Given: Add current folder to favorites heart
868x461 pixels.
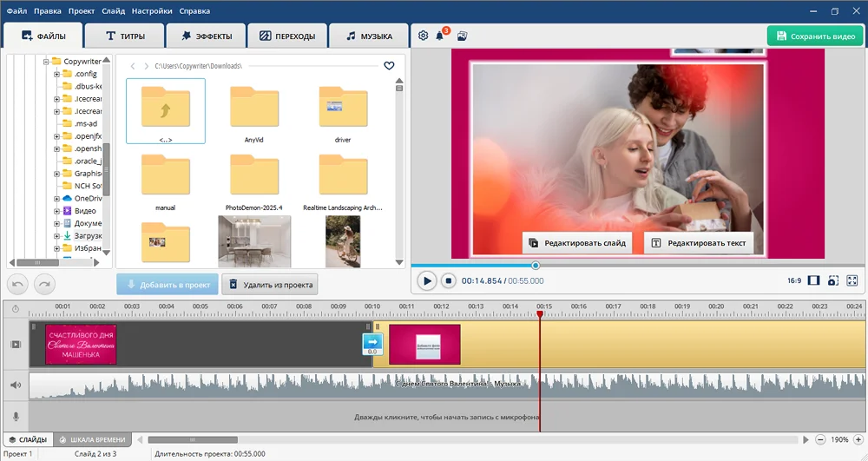Looking at the screenshot, I should pos(389,65).
